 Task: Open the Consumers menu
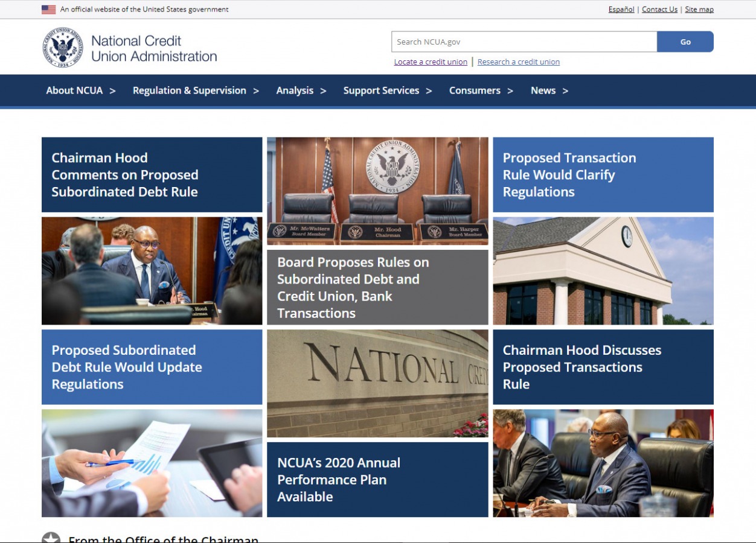pyautogui.click(x=475, y=91)
